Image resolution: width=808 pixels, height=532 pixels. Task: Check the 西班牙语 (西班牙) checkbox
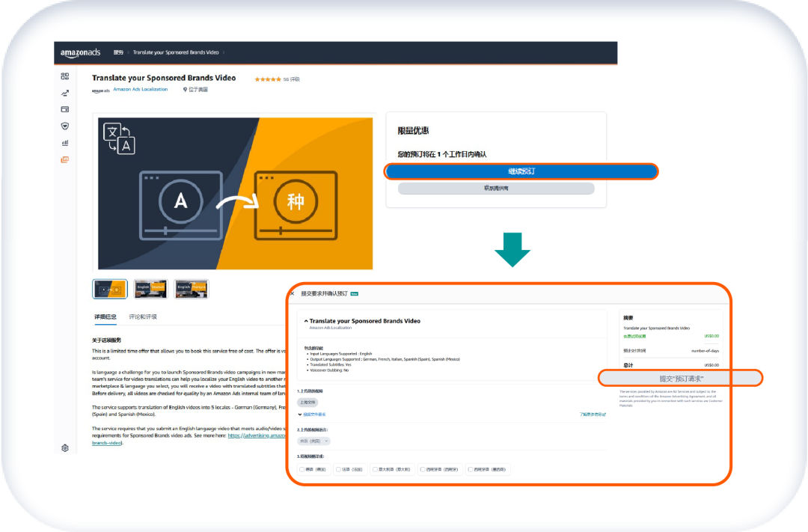tap(423, 470)
